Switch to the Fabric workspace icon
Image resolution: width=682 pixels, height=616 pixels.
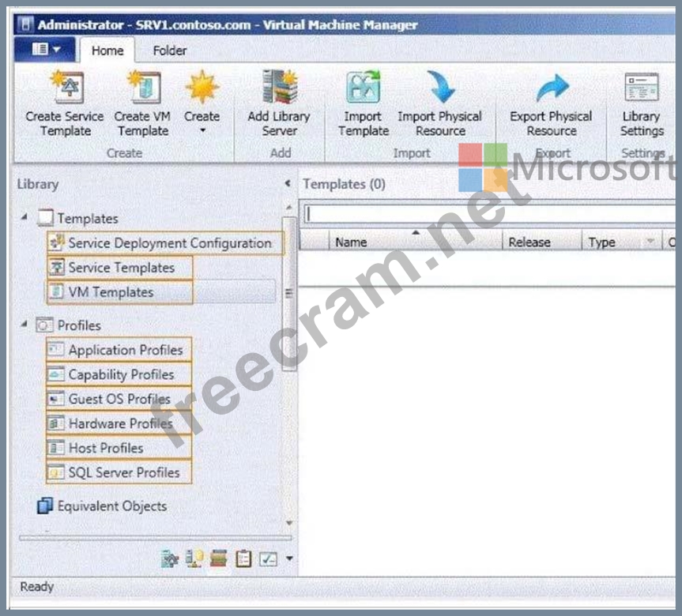194,559
